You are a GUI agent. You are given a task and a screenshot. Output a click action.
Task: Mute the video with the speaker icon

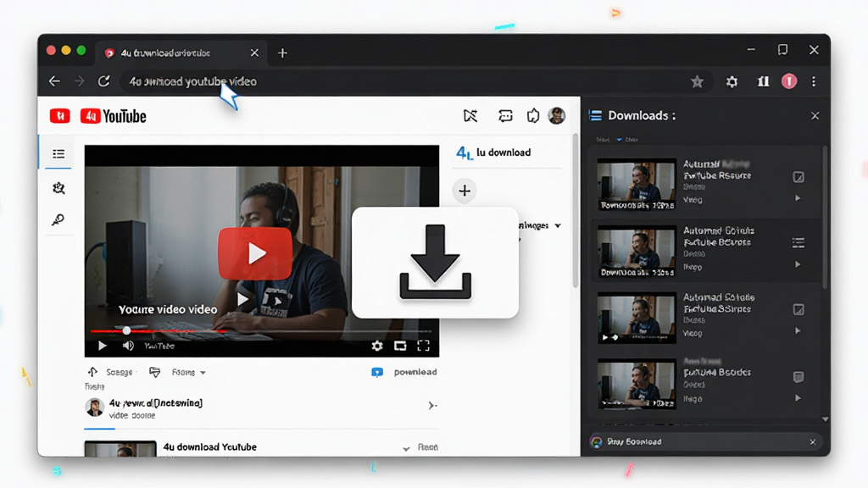point(128,346)
